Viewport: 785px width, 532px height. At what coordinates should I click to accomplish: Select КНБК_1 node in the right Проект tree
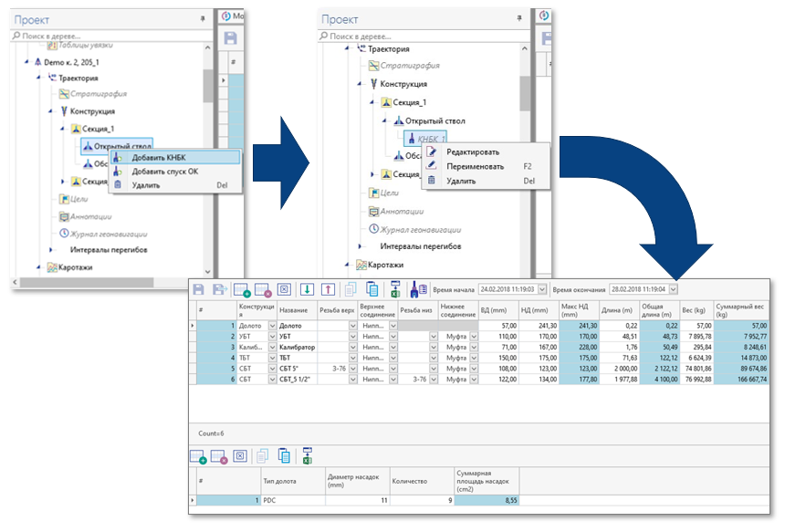[x=425, y=139]
